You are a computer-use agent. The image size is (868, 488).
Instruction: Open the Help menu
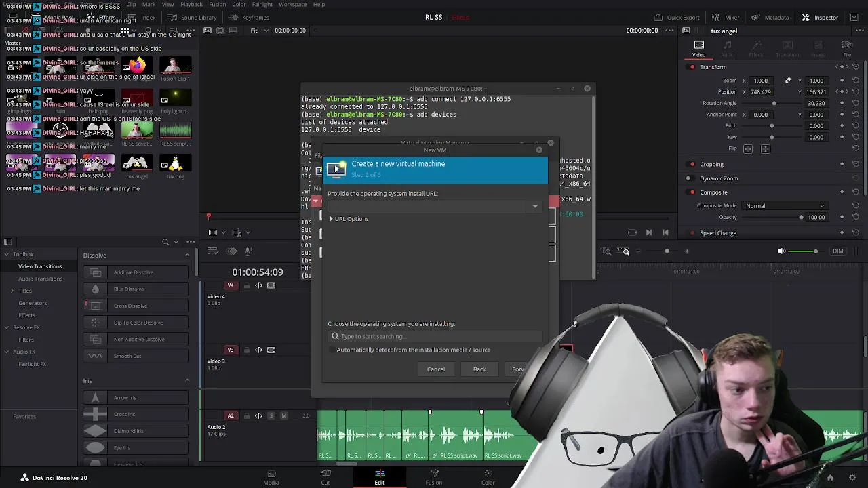(319, 5)
